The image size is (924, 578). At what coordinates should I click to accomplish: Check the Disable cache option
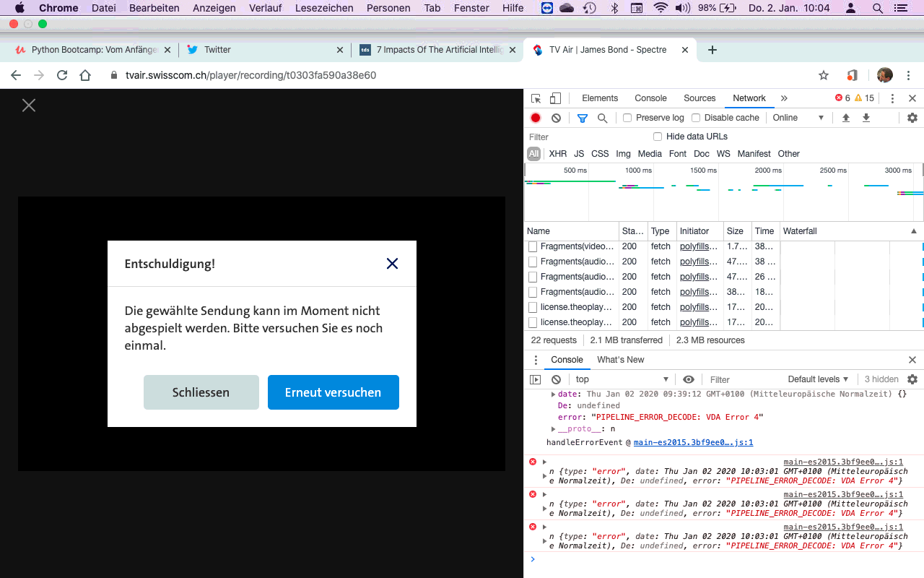696,118
